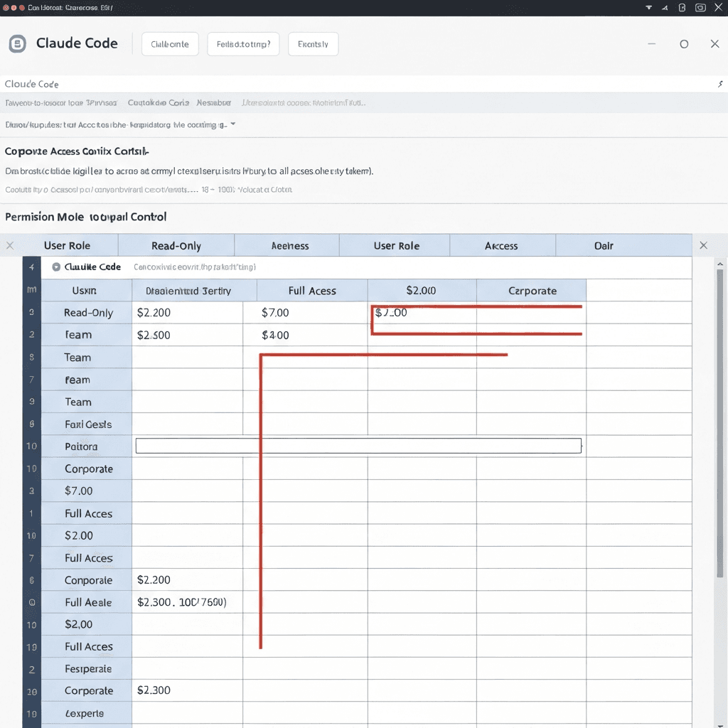Image resolution: width=728 pixels, height=728 pixels.
Task: Click the lightning bolt icon in path bar
Action: click(720, 84)
